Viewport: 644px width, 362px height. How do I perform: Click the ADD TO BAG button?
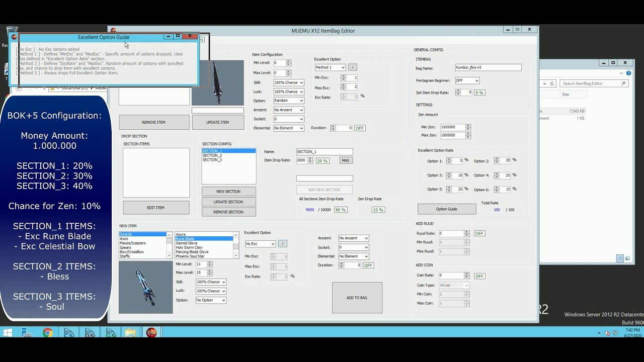tap(357, 298)
